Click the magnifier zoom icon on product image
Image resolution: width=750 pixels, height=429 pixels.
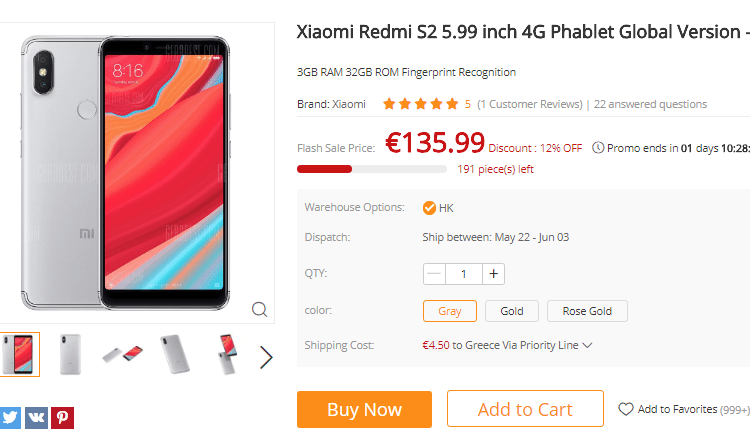click(x=259, y=309)
